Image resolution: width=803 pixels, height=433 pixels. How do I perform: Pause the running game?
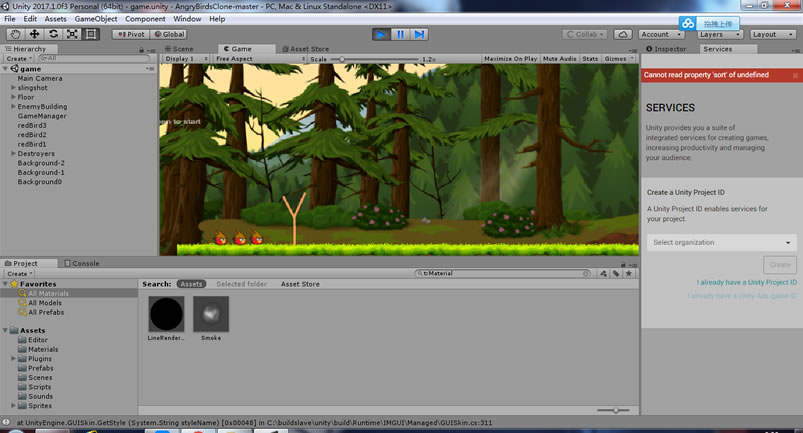coord(400,34)
